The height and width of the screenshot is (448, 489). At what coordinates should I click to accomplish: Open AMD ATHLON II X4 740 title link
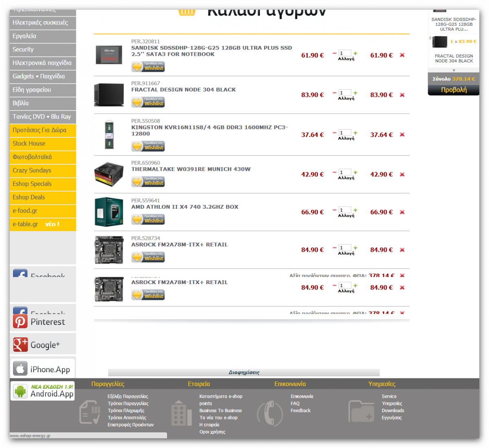tap(185, 207)
